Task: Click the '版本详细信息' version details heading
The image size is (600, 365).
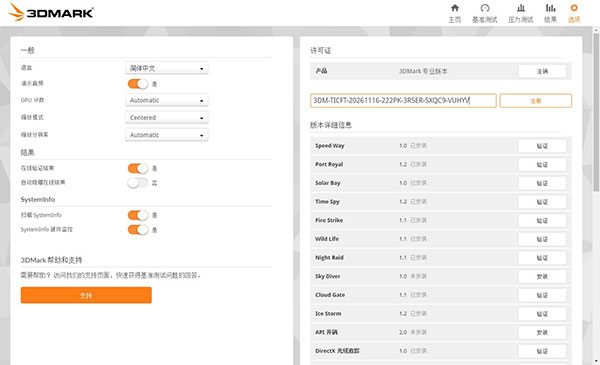Action: (331, 125)
